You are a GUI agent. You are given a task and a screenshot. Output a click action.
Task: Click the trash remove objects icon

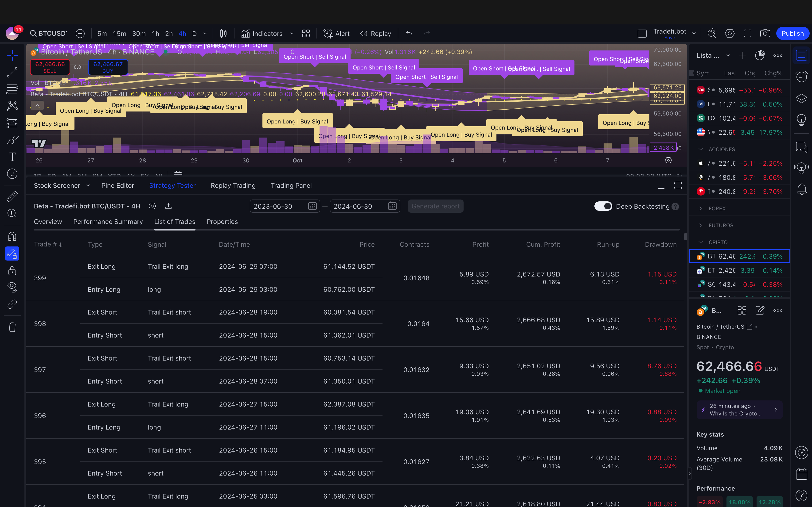(x=12, y=327)
